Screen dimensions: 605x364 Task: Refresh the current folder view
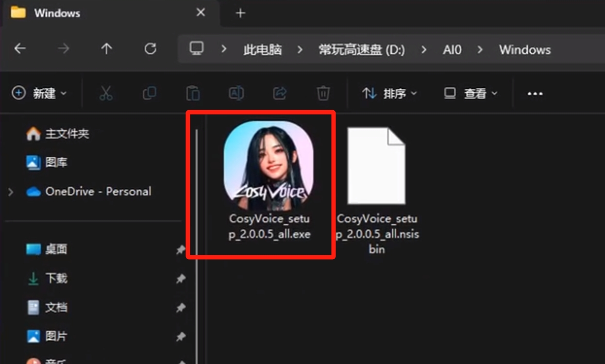click(151, 49)
